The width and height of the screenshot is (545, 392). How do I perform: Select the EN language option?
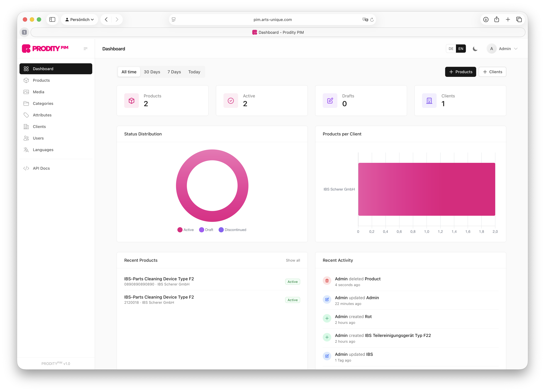tap(461, 49)
